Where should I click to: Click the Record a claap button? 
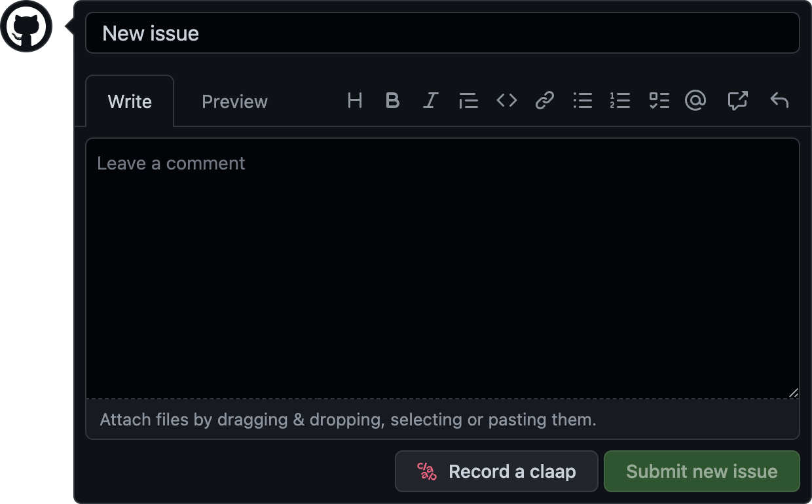pos(496,471)
